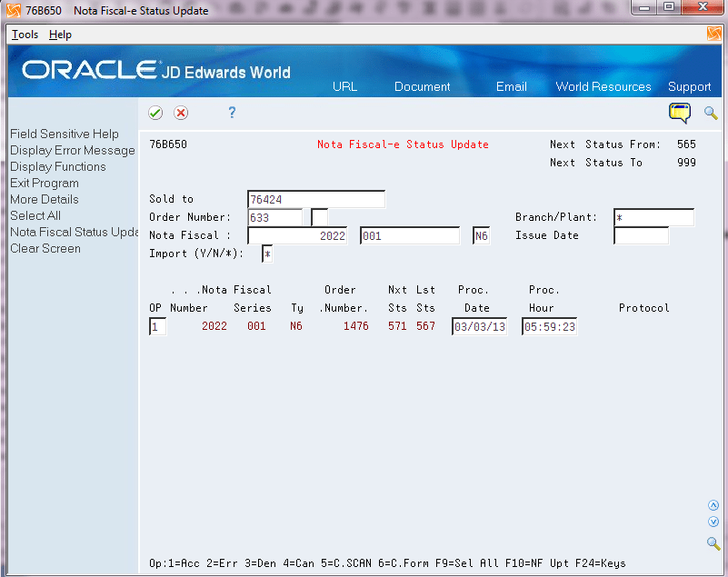This screenshot has width=728, height=577.
Task: Select Display Functions option
Action: 58,166
